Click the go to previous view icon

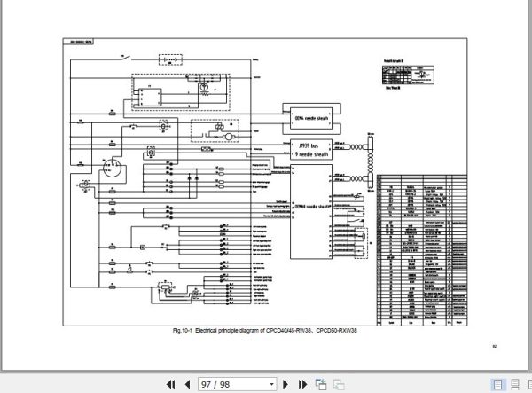point(321,384)
